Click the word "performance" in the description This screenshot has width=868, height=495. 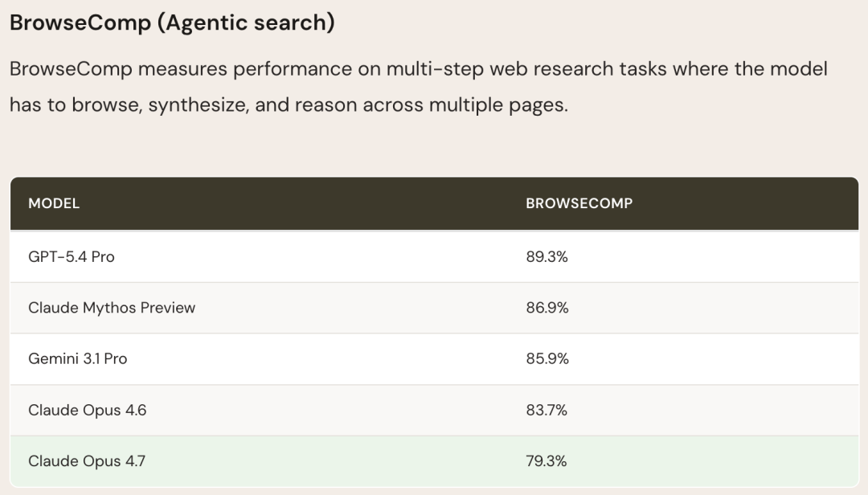tap(293, 68)
